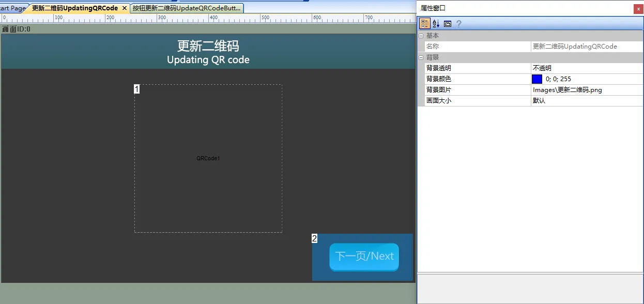This screenshot has width=644, height=304.
Task: Click the 更新二维码 title text on canvas
Action: tap(208, 45)
